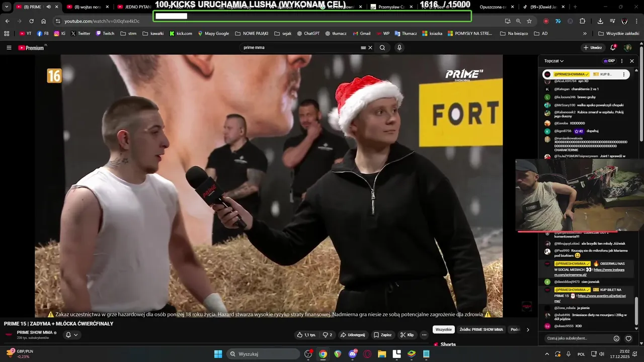The width and height of the screenshot is (644, 362).
Task: Like the video with thumbs up
Action: [306, 335]
